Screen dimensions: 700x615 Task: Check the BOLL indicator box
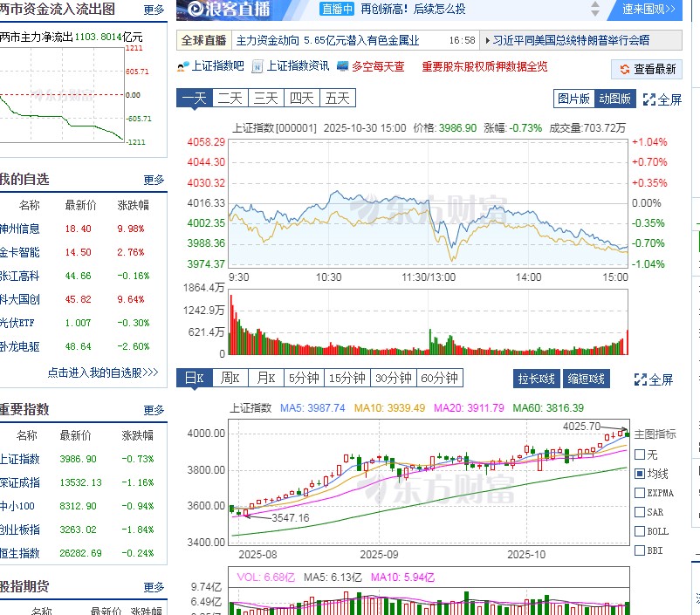point(640,531)
